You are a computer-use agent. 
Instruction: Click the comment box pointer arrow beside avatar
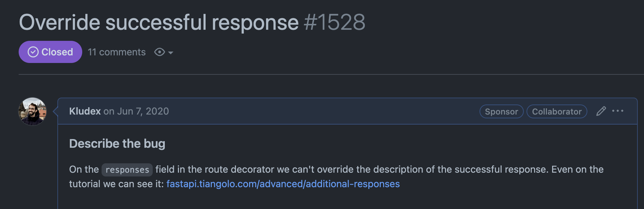pyautogui.click(x=55, y=111)
